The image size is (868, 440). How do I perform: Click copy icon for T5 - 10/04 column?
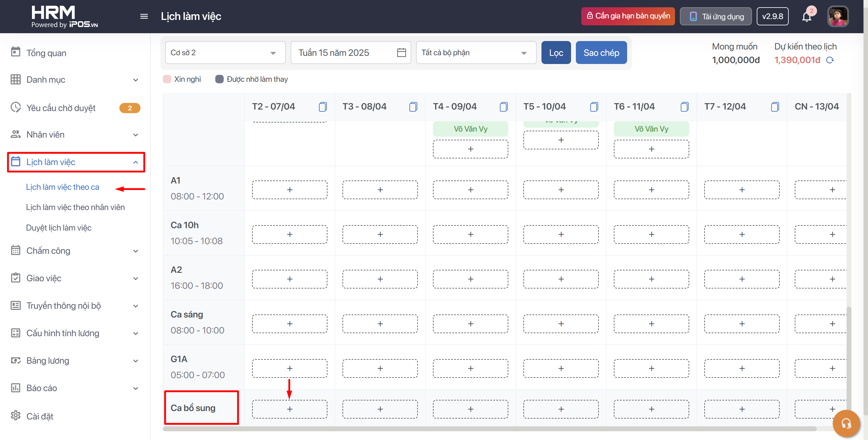click(594, 107)
